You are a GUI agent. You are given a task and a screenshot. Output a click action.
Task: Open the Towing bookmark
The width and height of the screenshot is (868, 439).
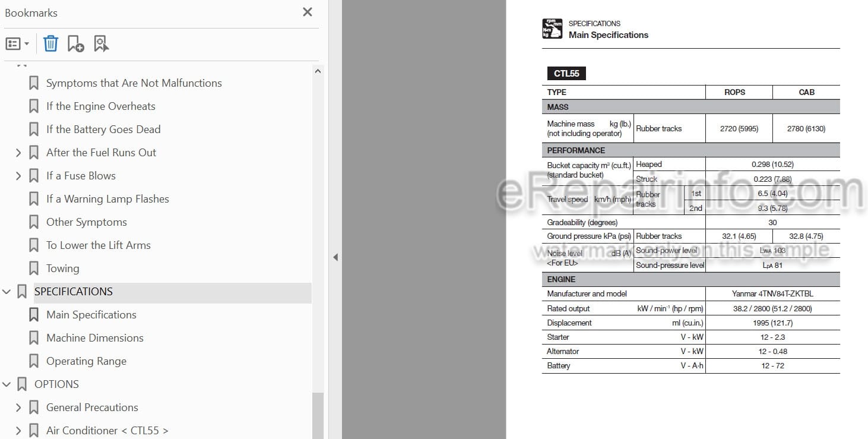(62, 269)
